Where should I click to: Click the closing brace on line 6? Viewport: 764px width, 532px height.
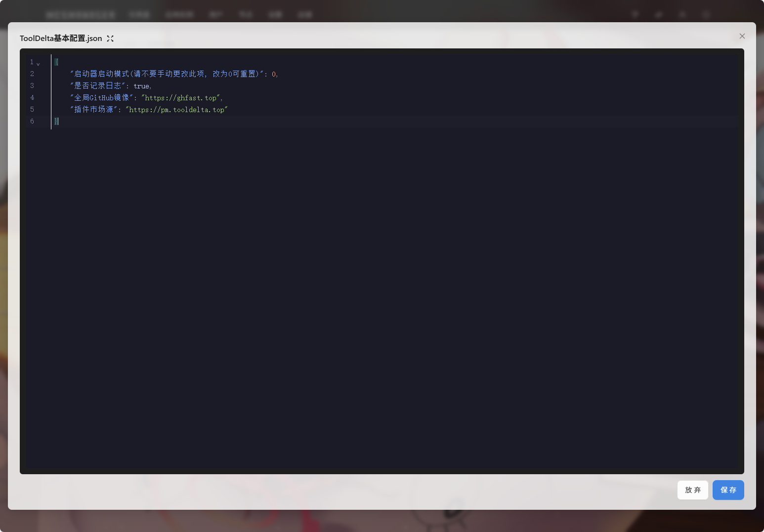(56, 122)
